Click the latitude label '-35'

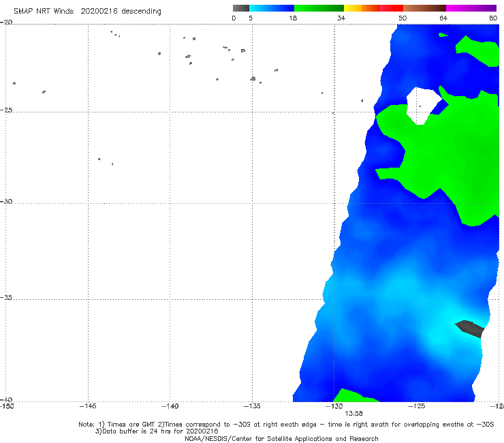pyautogui.click(x=6, y=297)
